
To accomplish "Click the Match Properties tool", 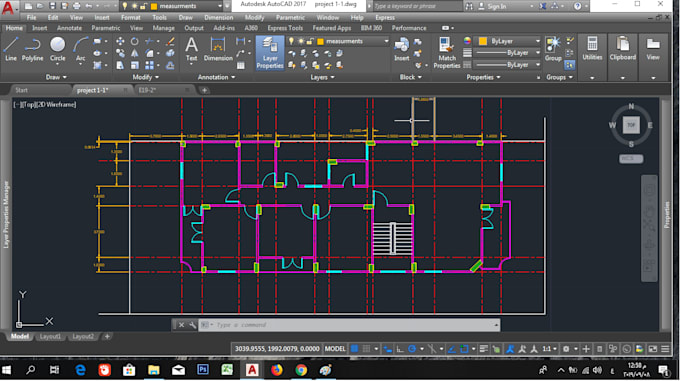I will point(447,53).
